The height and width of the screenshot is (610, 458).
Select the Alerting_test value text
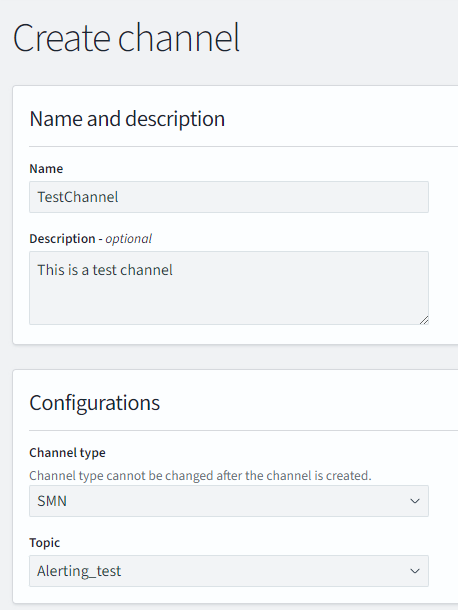point(79,571)
